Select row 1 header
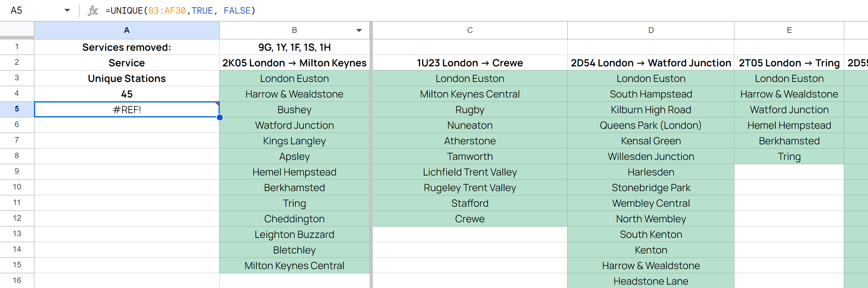The width and height of the screenshot is (868, 288). click(17, 47)
